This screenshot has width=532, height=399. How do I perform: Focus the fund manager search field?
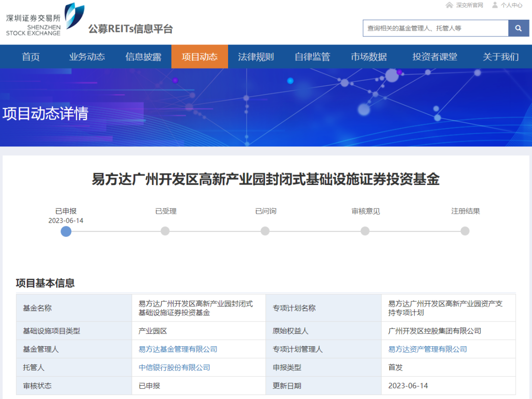[x=435, y=28]
